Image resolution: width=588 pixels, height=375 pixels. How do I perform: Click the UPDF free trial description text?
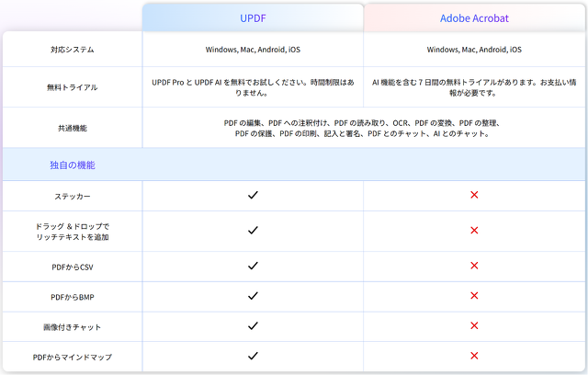253,87
